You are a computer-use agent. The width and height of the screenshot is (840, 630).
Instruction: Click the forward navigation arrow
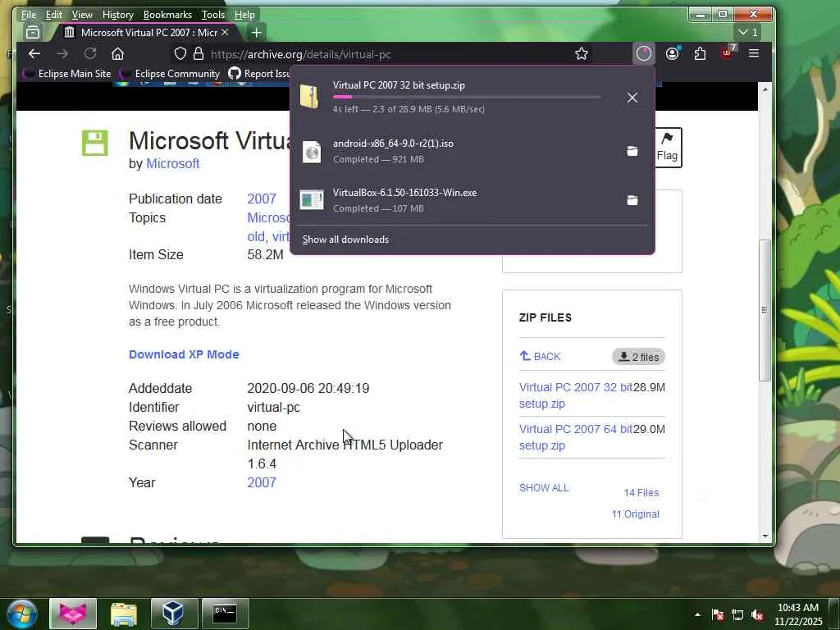click(62, 53)
